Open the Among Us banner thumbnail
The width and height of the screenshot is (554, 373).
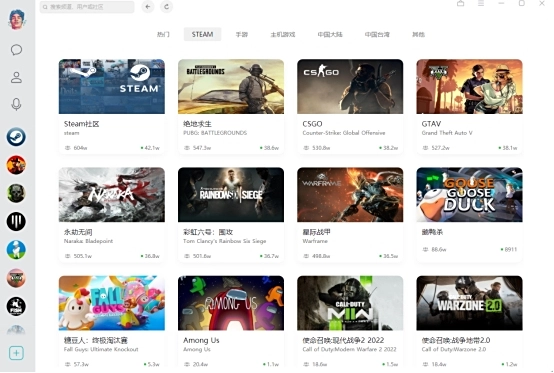tap(231, 303)
